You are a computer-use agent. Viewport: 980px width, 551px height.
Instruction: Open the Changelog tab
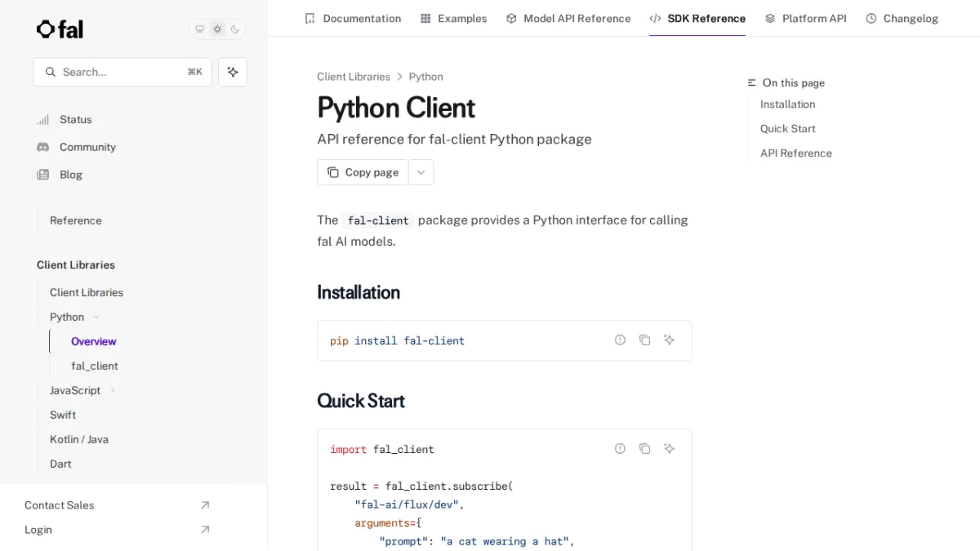pyautogui.click(x=902, y=18)
